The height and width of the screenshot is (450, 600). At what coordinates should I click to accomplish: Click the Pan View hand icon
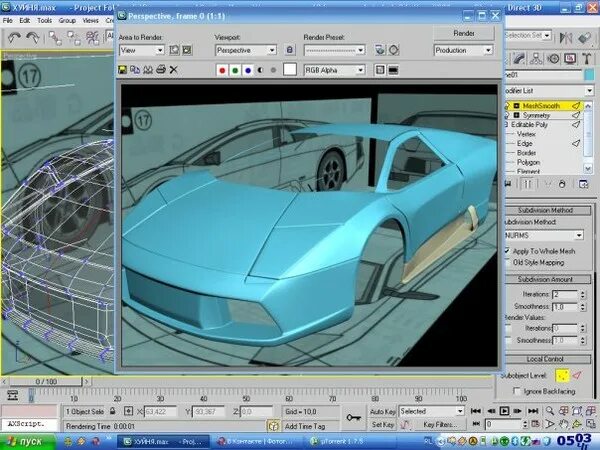tap(563, 424)
